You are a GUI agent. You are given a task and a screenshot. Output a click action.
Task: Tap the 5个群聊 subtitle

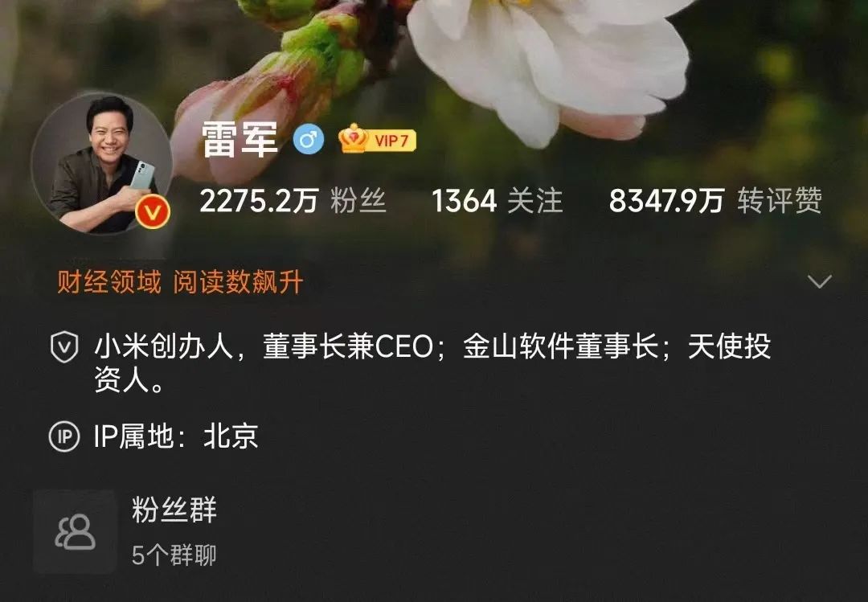tap(174, 555)
